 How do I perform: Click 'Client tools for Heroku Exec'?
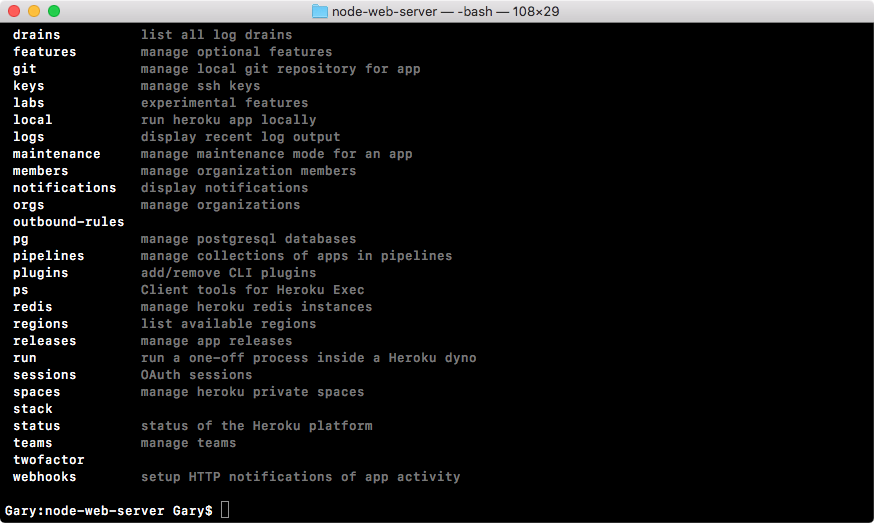[253, 290]
